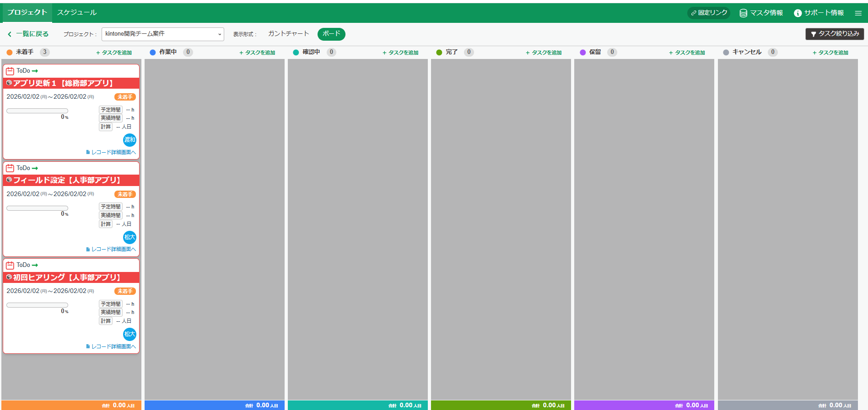This screenshot has width=868, height=410.
Task: Open レコード詳細画面へ on アプリ更新1 card
Action: point(111,152)
